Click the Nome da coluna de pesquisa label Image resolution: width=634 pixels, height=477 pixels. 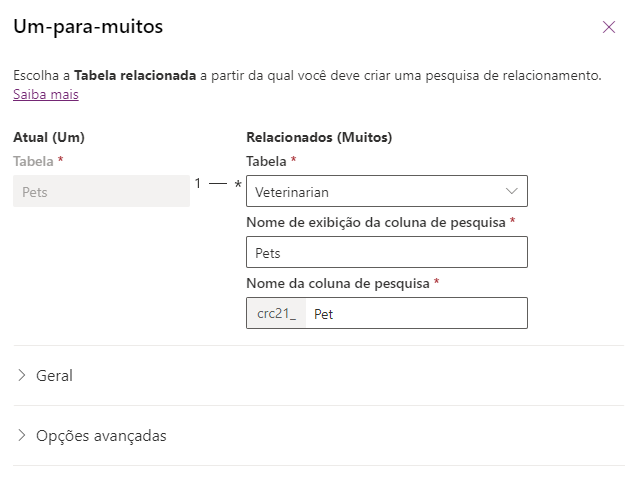point(338,283)
